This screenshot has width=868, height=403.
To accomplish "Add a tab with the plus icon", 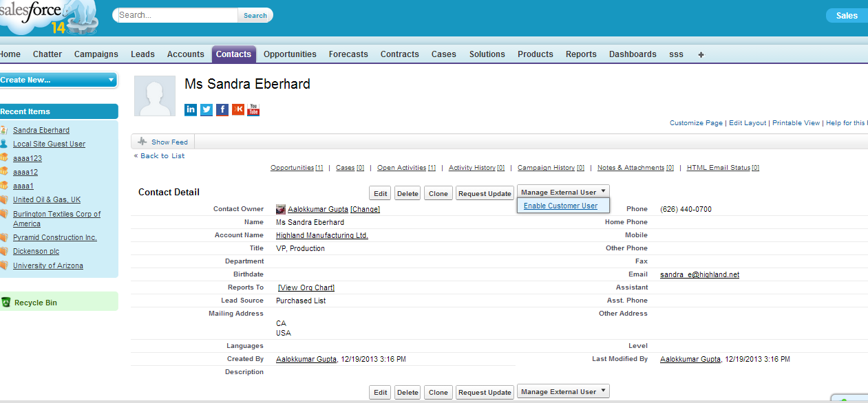I will tap(701, 54).
